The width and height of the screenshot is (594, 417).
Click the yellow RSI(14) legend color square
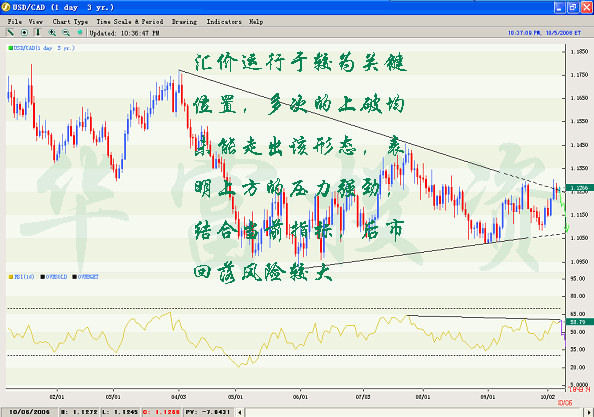click(x=11, y=277)
